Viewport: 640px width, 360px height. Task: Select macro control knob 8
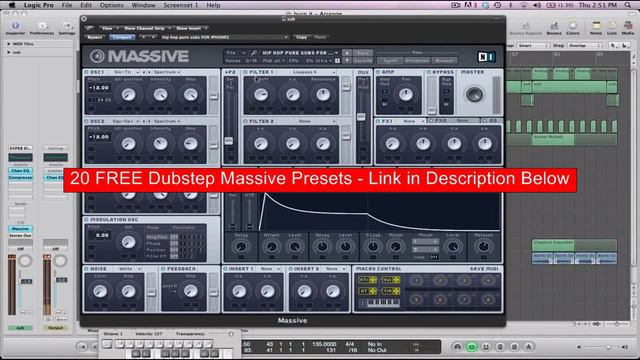(488, 300)
